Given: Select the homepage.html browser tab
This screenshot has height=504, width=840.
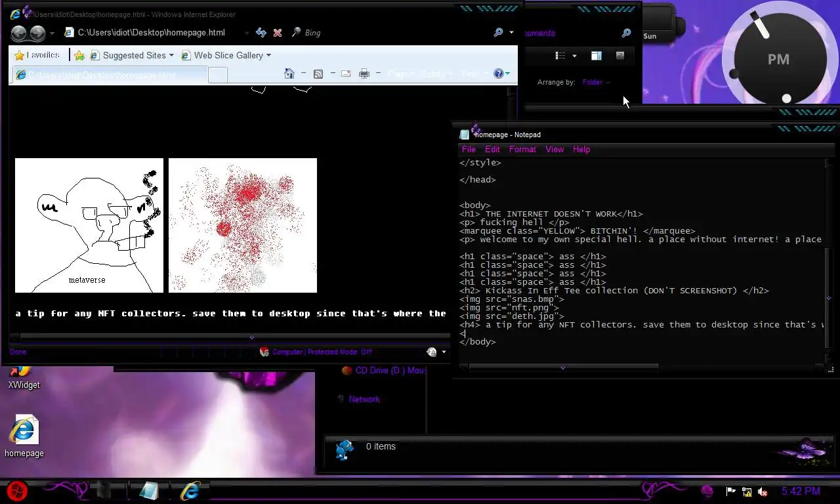Looking at the screenshot, I should (109, 75).
